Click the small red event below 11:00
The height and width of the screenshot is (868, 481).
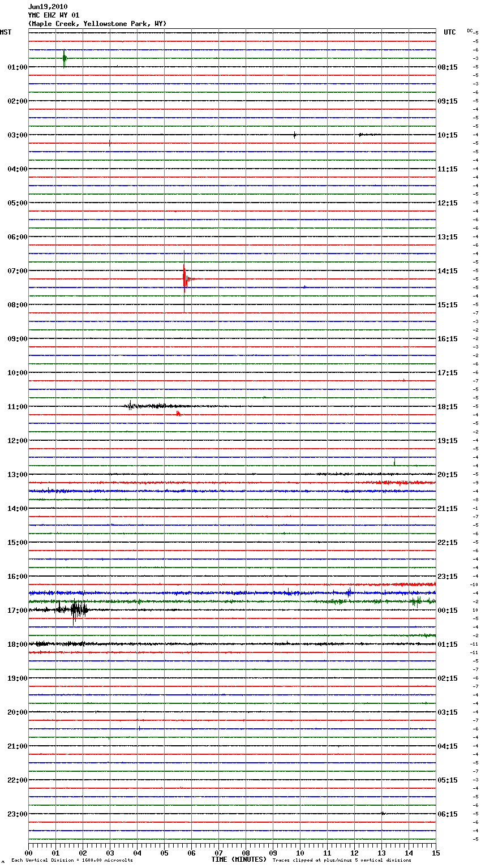click(178, 414)
